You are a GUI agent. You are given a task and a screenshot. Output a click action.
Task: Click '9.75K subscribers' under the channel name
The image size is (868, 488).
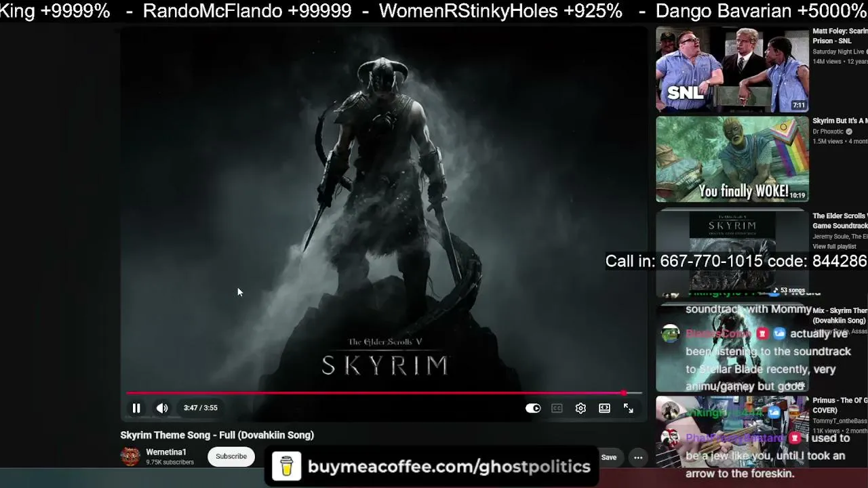pos(170,462)
